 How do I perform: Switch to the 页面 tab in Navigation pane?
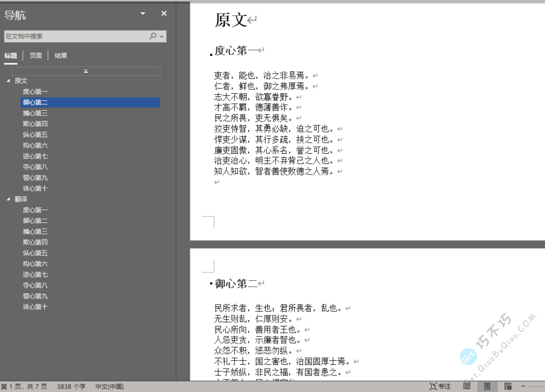[x=35, y=55]
